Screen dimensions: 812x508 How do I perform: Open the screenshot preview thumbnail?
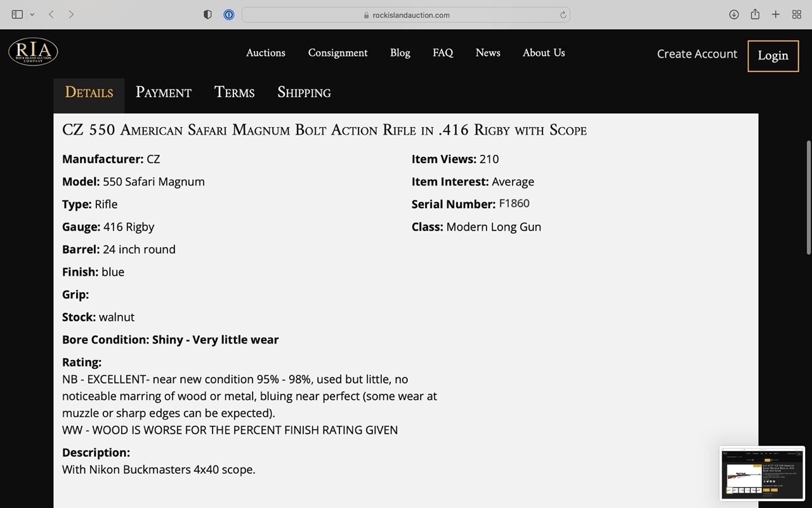(x=762, y=473)
